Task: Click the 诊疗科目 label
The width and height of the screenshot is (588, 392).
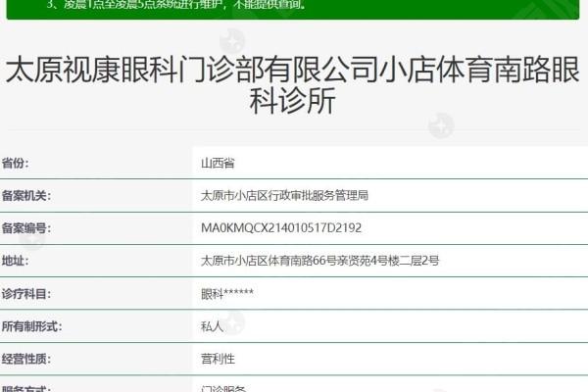Action: pyautogui.click(x=26, y=294)
